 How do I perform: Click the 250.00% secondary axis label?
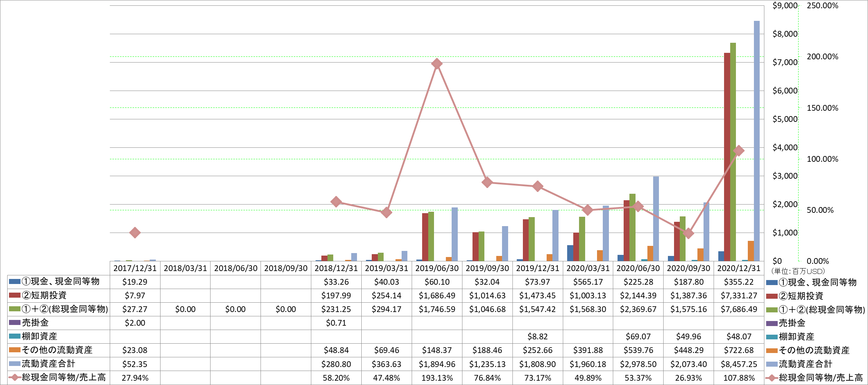pos(822,5)
